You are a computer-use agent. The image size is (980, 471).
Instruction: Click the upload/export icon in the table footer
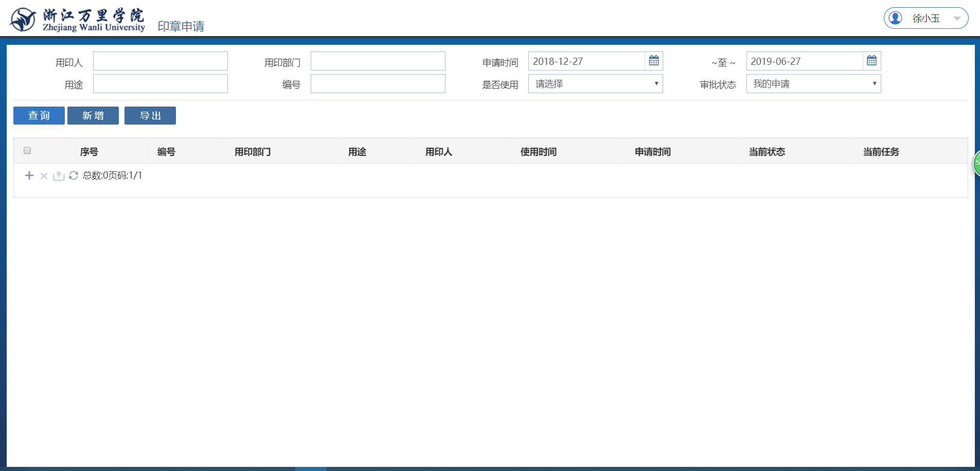click(59, 176)
